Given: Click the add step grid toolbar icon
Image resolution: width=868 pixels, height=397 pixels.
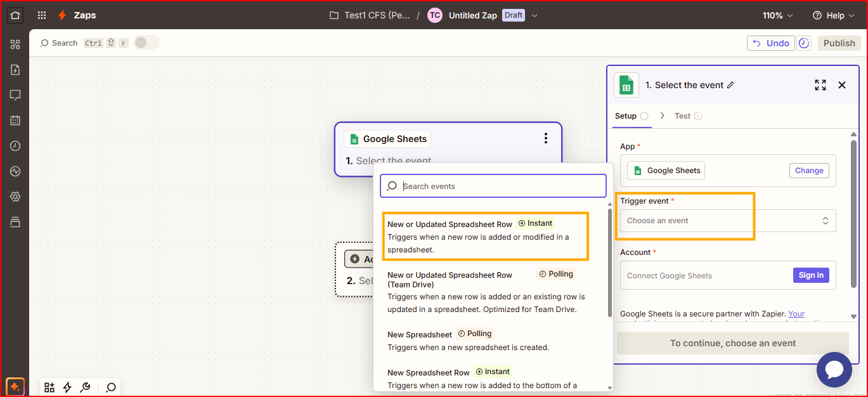Looking at the screenshot, I should (49, 387).
